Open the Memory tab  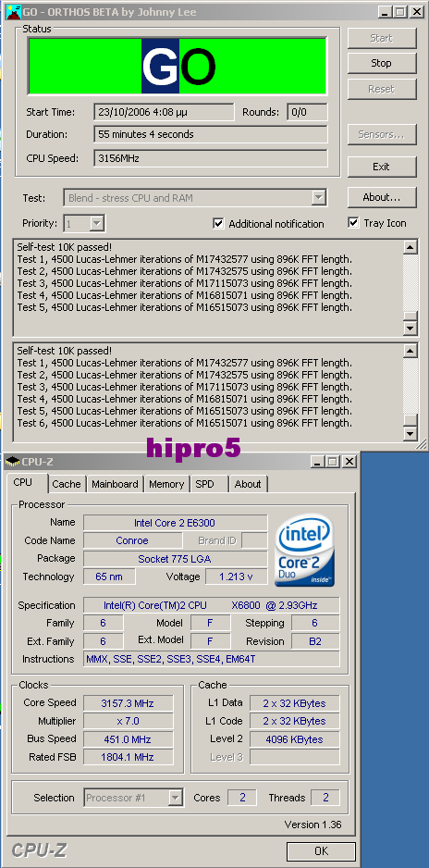coord(166,484)
